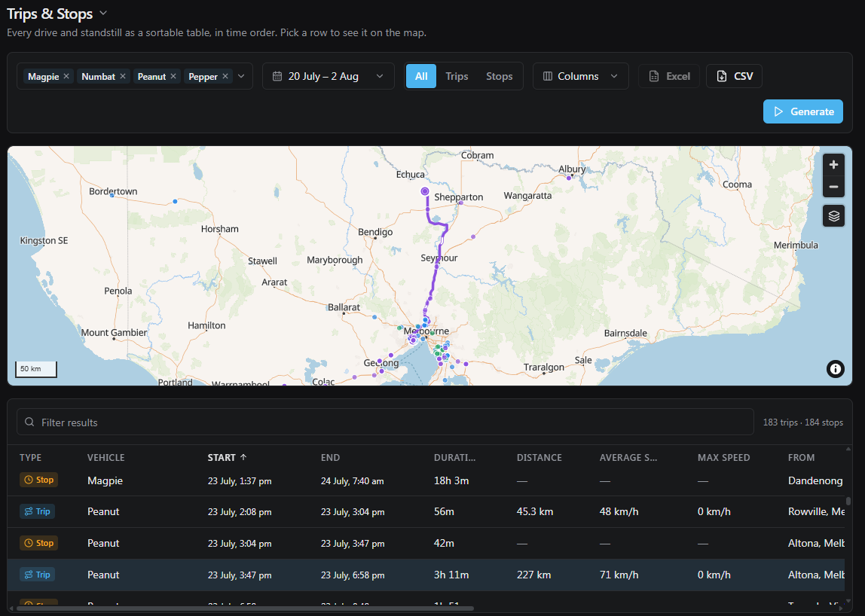Screen dimensions: 865x616
Task: Click the purple route endpoint marker near Echuca
Action: click(x=425, y=191)
